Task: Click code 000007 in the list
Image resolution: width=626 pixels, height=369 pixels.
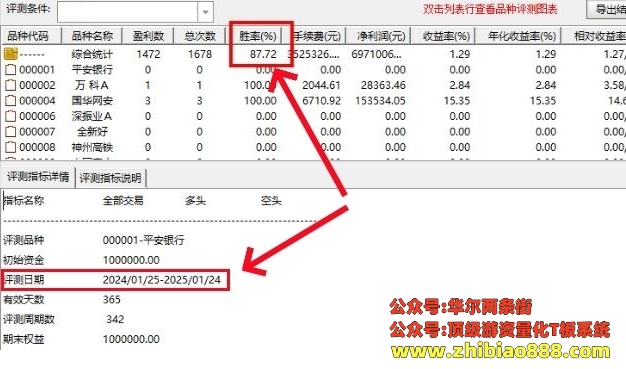Action: [37, 132]
